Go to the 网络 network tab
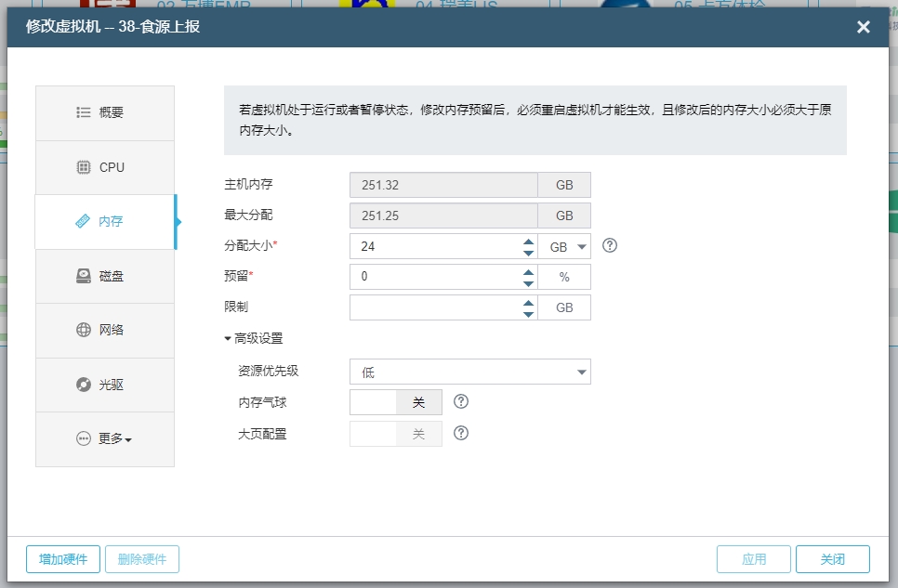898x588 pixels. pyautogui.click(x=104, y=331)
